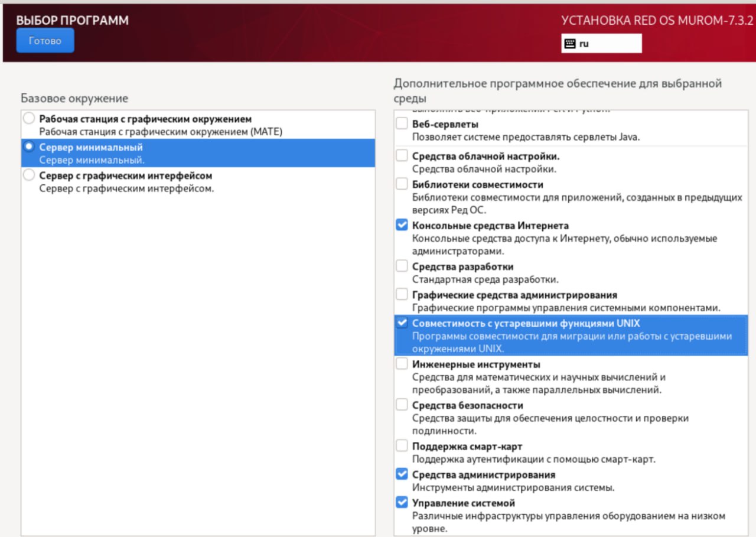Click the Сервер минимальный. description line

[x=92, y=160]
